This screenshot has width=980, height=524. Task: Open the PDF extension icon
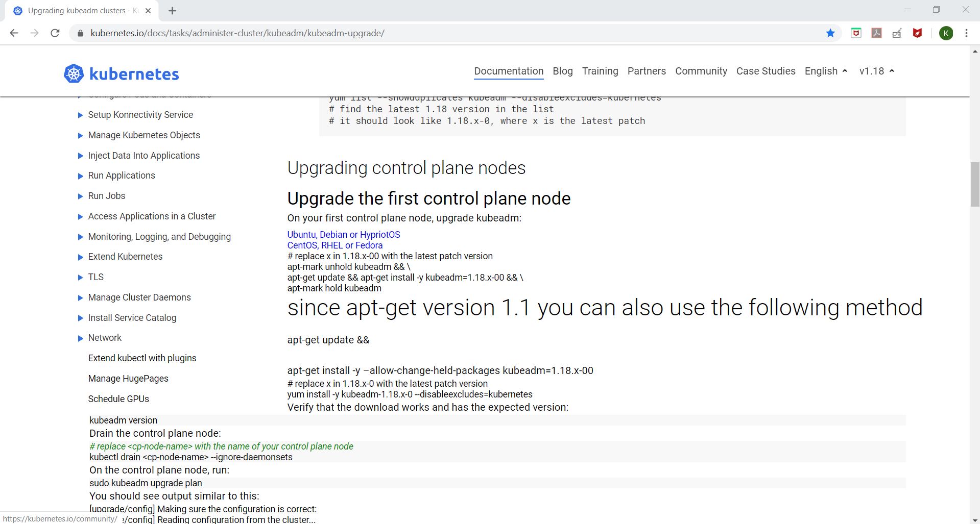pyautogui.click(x=877, y=33)
